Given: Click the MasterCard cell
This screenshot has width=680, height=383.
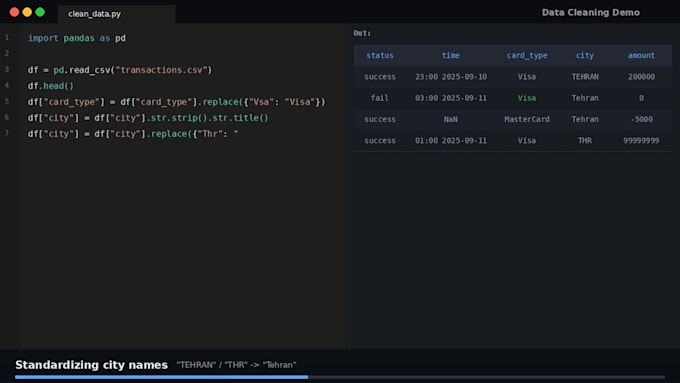Looking at the screenshot, I should pyautogui.click(x=527, y=119).
